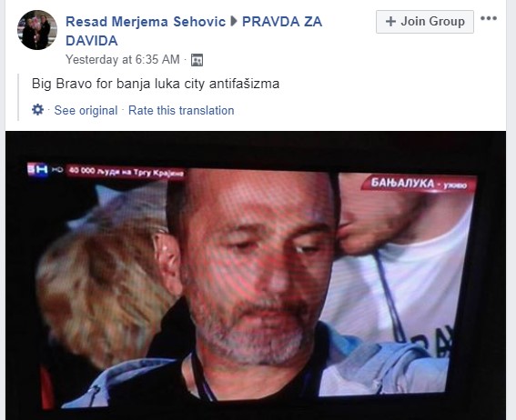Click the arrow icon between name and group
Viewport: 516px width, 420px height.
[234, 22]
